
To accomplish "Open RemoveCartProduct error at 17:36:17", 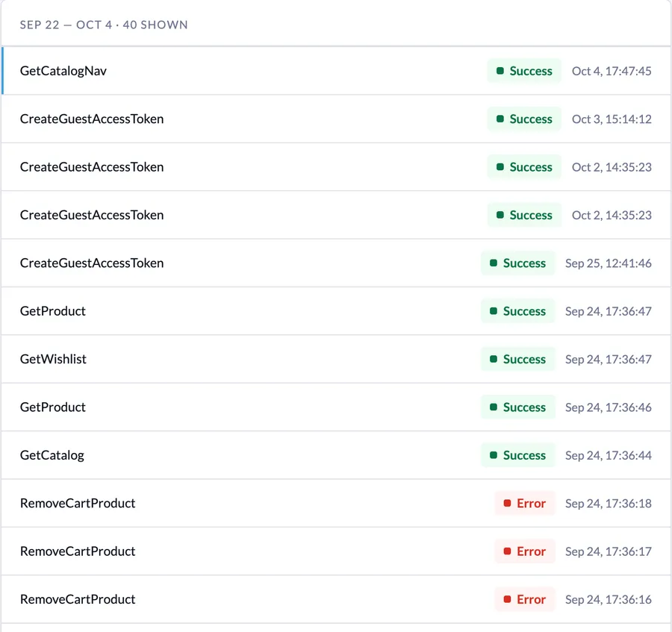I will pyautogui.click(x=336, y=551).
